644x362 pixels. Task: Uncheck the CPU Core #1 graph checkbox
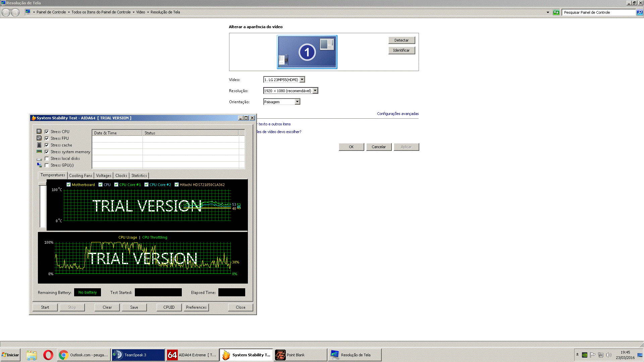pos(116,185)
